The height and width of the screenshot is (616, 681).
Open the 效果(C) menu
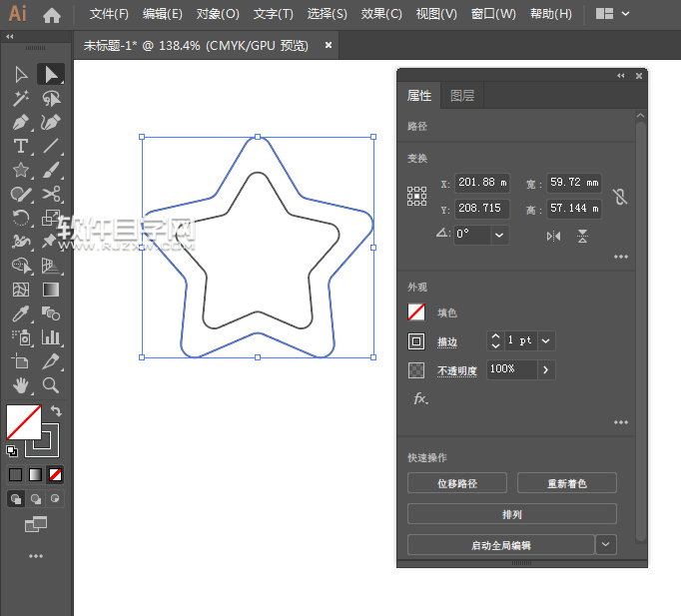(x=381, y=14)
